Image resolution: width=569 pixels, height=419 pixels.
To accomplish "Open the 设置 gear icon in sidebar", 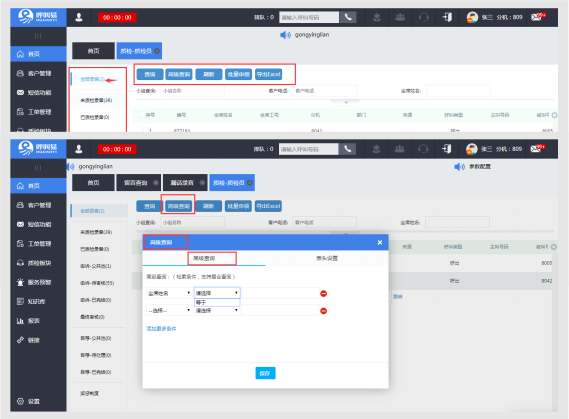I will coord(20,401).
